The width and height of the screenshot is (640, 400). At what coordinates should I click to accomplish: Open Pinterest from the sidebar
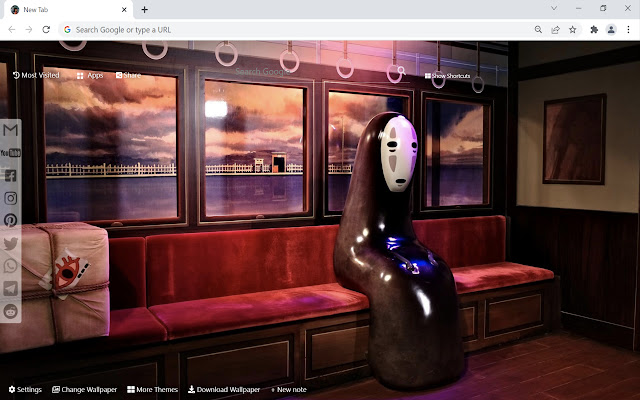[10, 220]
